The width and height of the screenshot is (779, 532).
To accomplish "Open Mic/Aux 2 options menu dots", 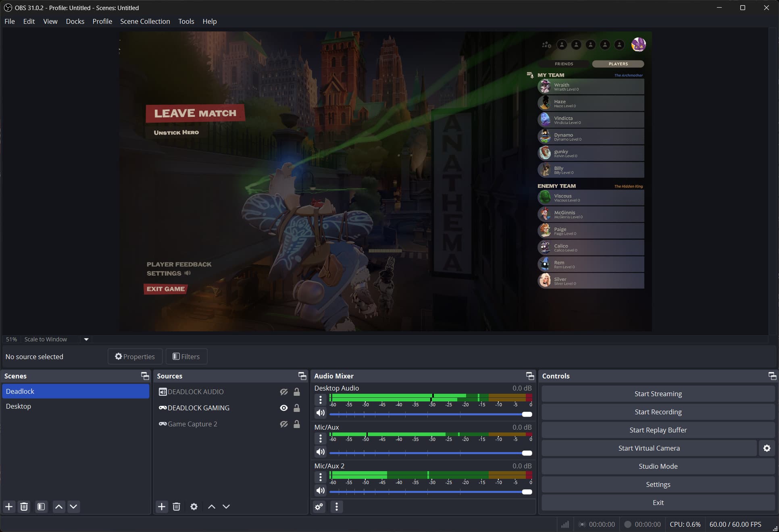I will (321, 477).
